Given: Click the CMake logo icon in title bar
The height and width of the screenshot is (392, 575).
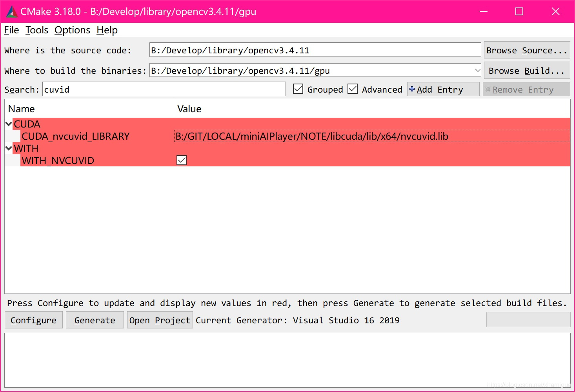Looking at the screenshot, I should 12,12.
